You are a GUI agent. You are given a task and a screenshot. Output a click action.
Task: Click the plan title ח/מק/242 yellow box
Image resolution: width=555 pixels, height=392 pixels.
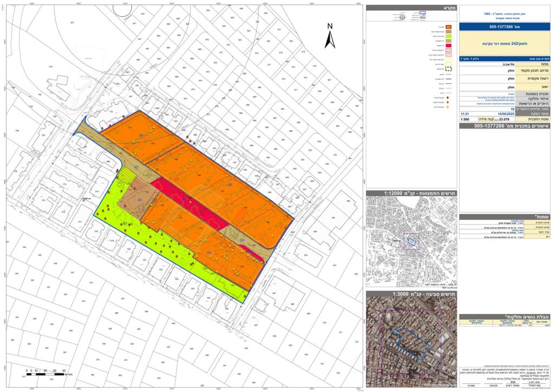click(505, 43)
